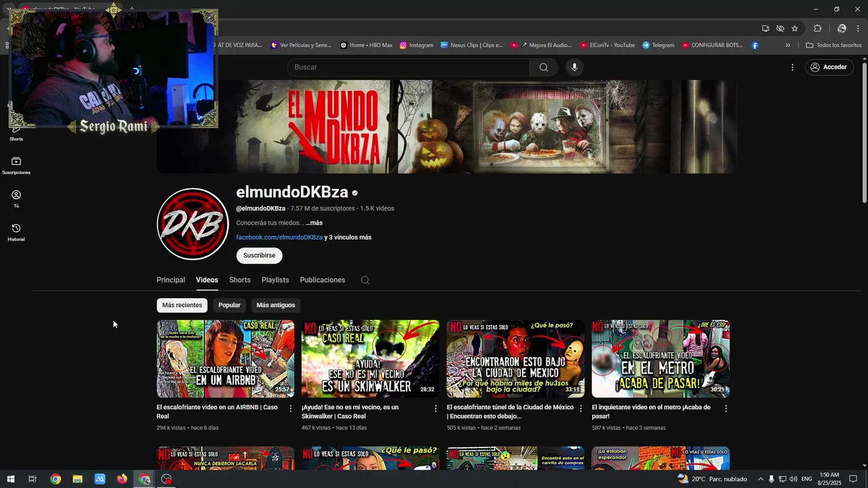Click the Suscribirse button
Screen dimensions: 868x488
[259, 256]
